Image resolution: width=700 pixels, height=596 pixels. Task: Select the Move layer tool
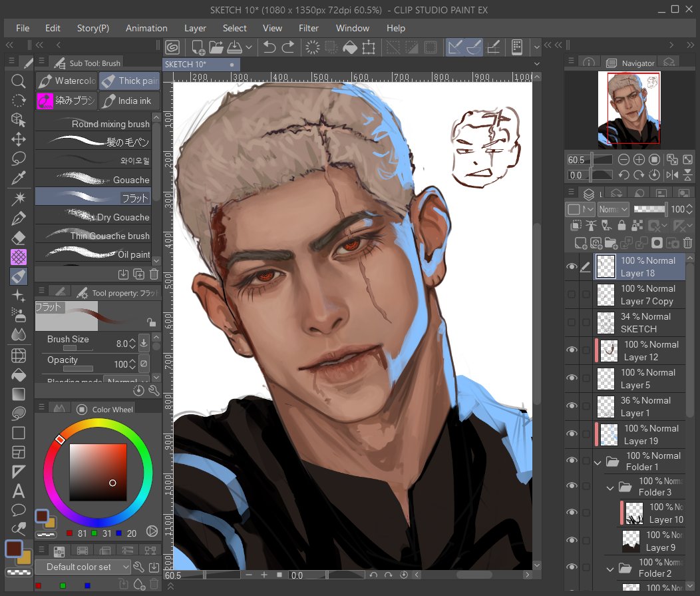pyautogui.click(x=18, y=139)
